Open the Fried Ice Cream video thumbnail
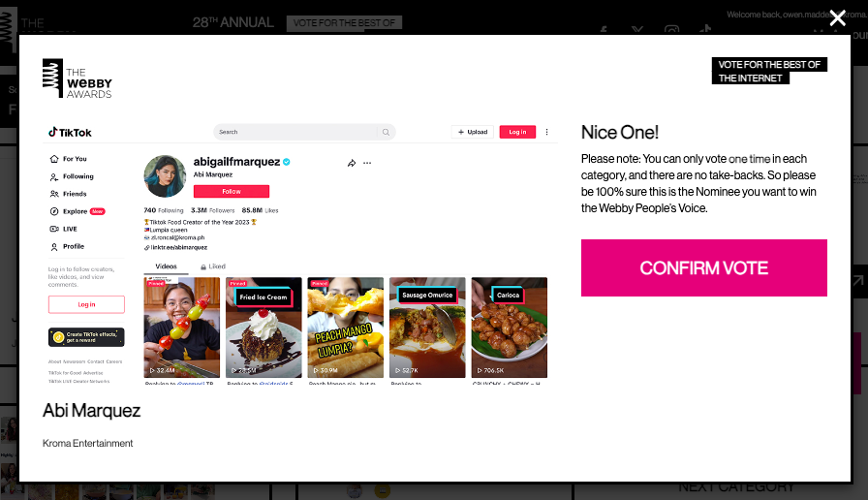Viewport: 868px width, 500px height. coord(263,328)
